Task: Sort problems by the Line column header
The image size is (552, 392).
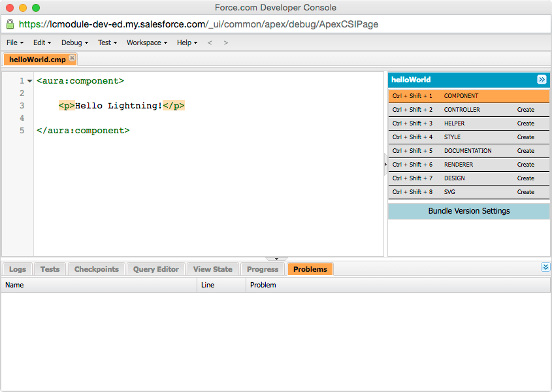Action: click(x=221, y=285)
